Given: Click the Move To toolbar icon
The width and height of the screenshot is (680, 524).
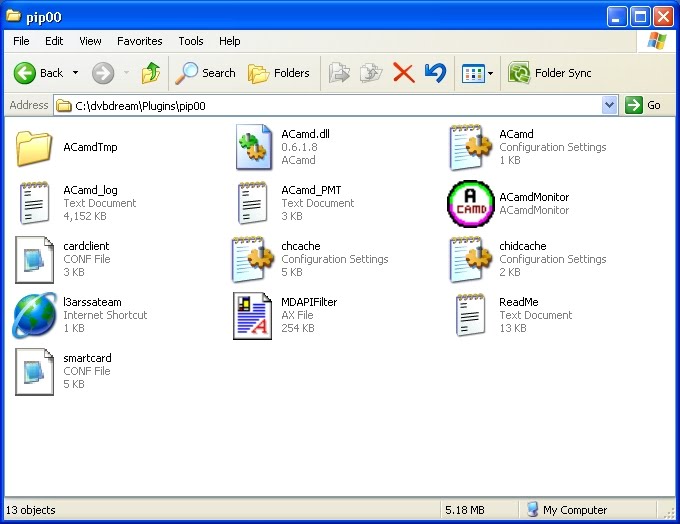Looking at the screenshot, I should click(339, 72).
